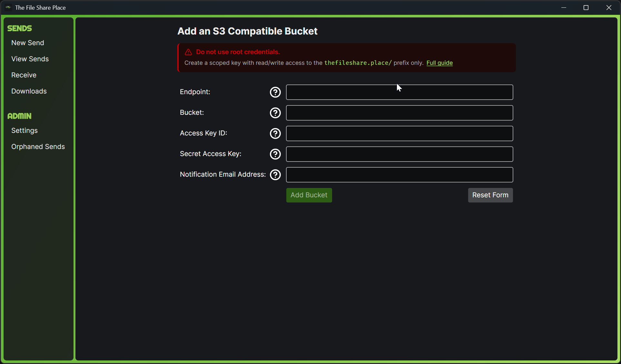621x364 pixels.
Task: Click the 'Endpoint:' label
Action: point(195,92)
